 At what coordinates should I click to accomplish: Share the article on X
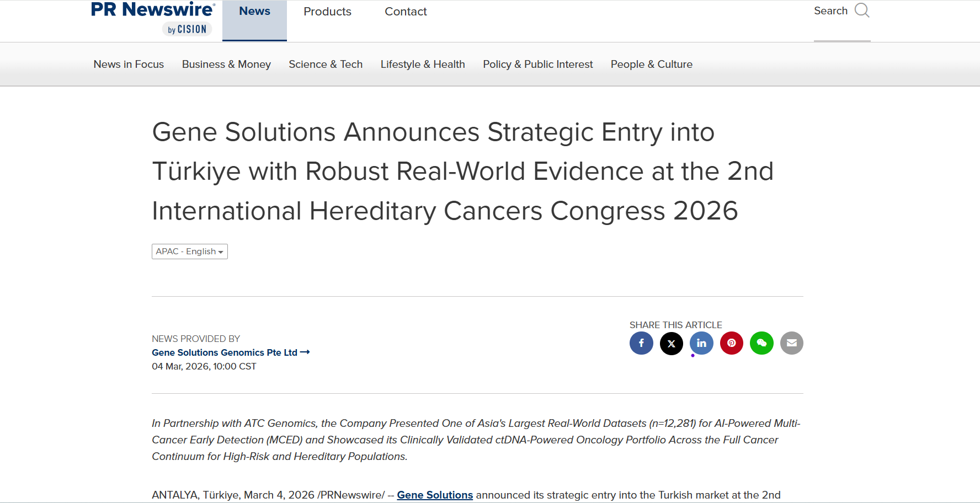point(672,343)
